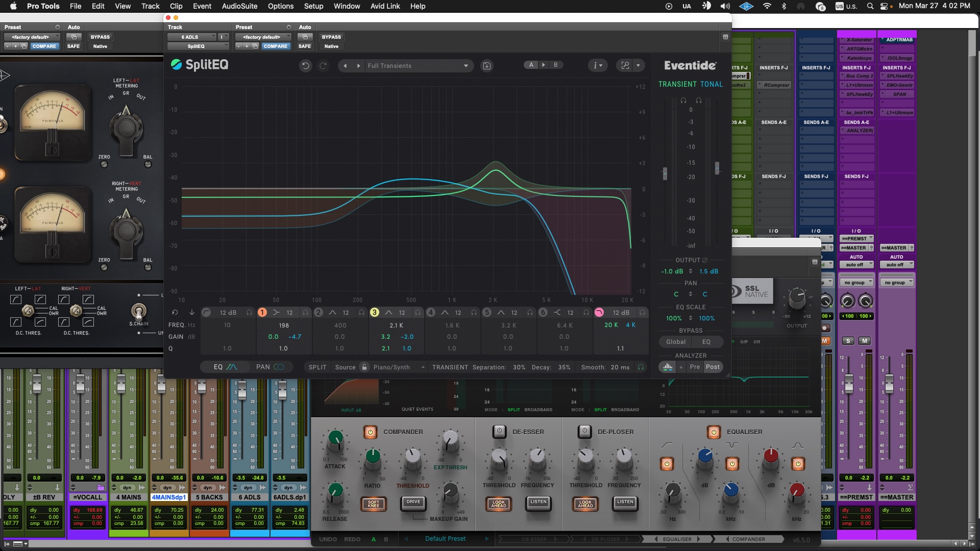The image size is (980, 551).
Task: Open the Track menu
Action: click(x=151, y=6)
